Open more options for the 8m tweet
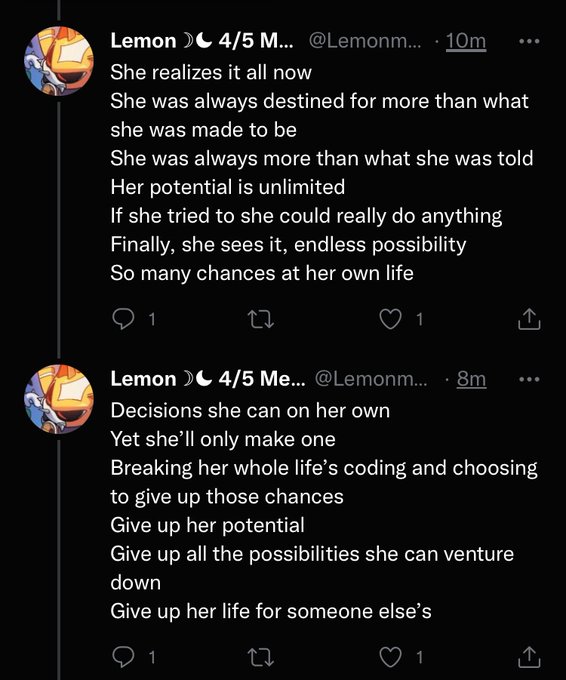The image size is (566, 680). pos(530,379)
